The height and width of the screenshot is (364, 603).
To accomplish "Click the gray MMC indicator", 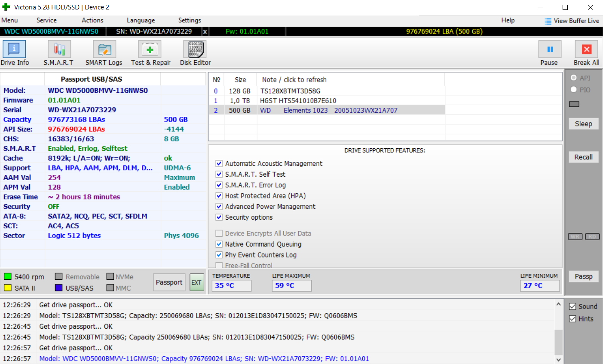I will 110,288.
